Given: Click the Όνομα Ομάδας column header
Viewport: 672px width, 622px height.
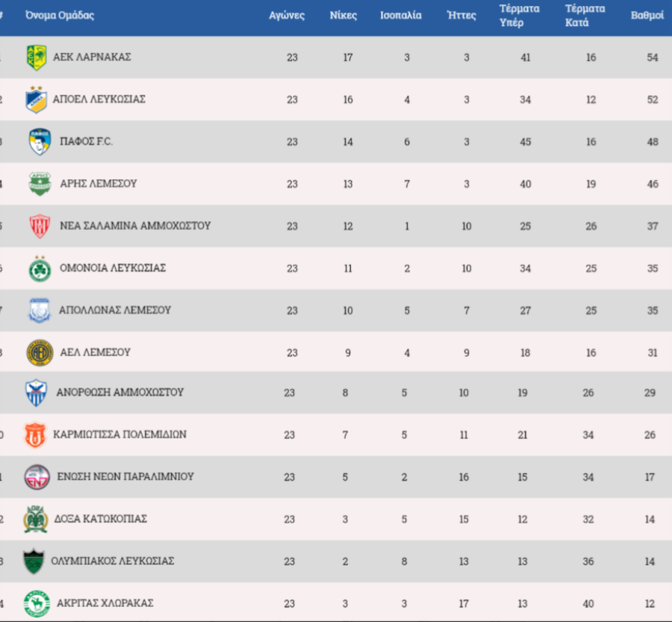Looking at the screenshot, I should pos(60,16).
